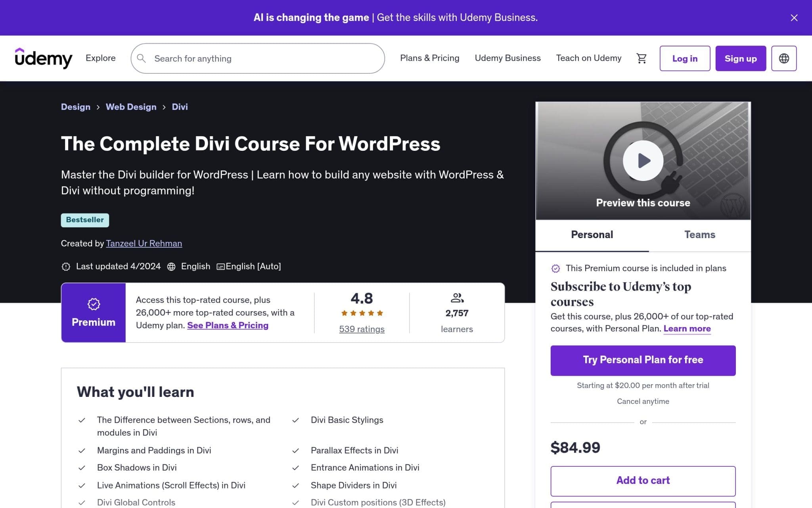Switch to the Teams tab
This screenshot has width=812, height=508.
699,235
